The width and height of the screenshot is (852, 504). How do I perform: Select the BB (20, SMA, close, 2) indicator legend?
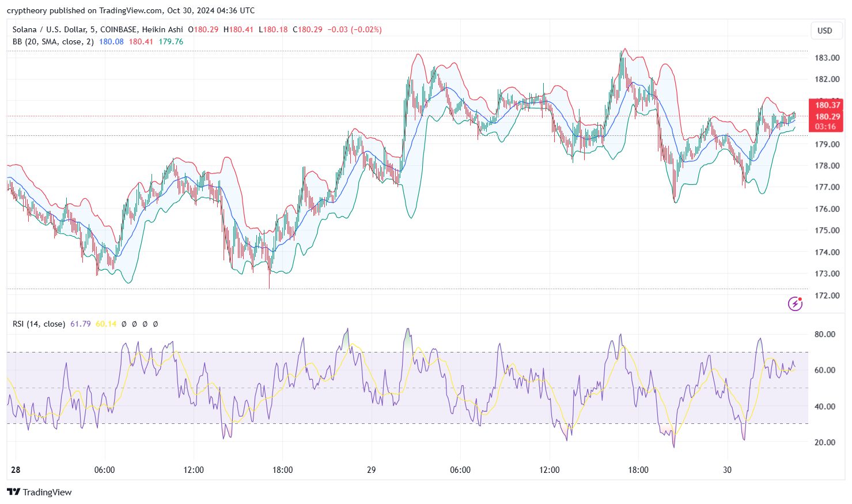pos(53,41)
